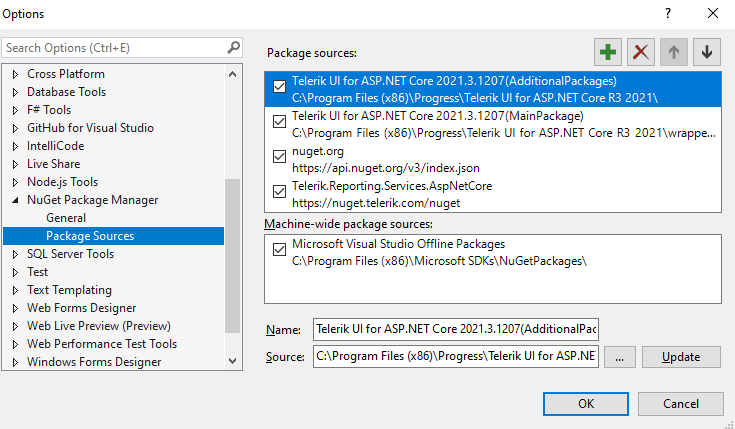Uncheck Microsoft Visual Studio Offline Packages

point(279,251)
